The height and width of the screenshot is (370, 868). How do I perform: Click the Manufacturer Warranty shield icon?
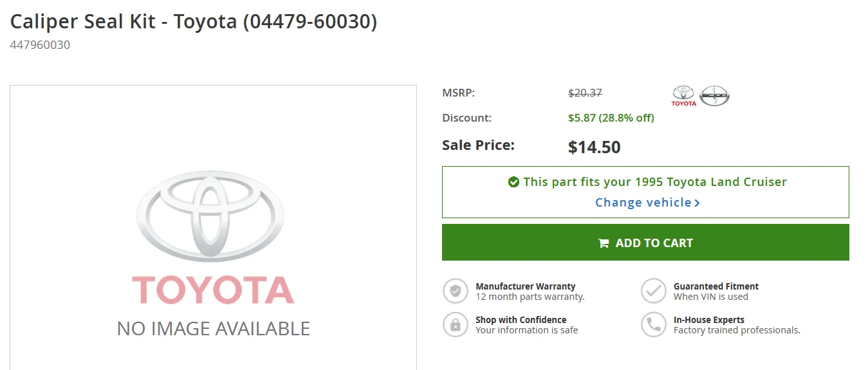tap(456, 291)
